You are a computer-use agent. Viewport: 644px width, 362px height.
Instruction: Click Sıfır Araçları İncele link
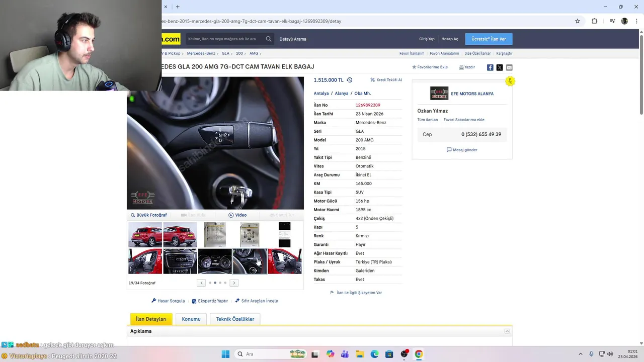point(257,301)
